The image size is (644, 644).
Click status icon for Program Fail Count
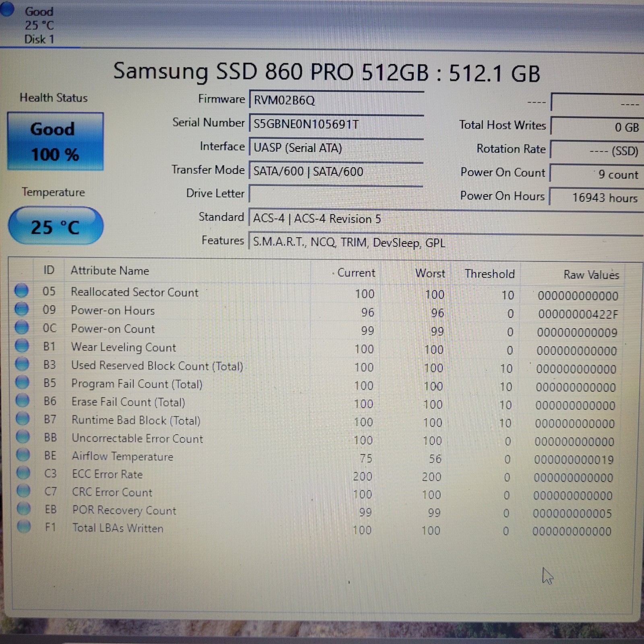pyautogui.click(x=22, y=382)
